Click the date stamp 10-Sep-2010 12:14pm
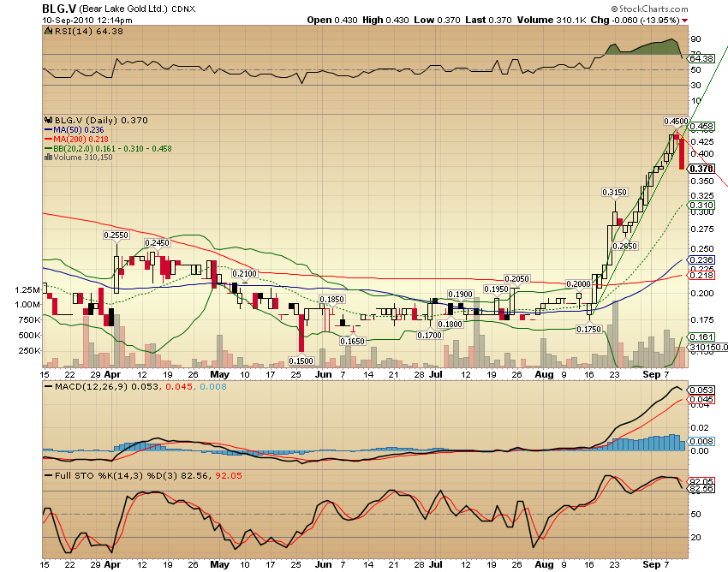Screen dimensions: 728x572 pyautogui.click(x=87, y=21)
